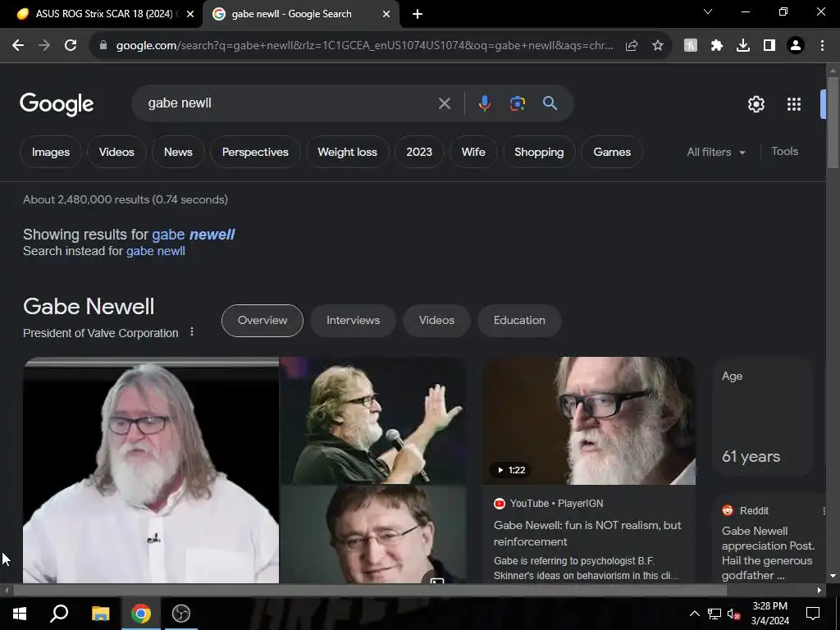Open Google quick settings gear
The height and width of the screenshot is (630, 840).
click(756, 104)
